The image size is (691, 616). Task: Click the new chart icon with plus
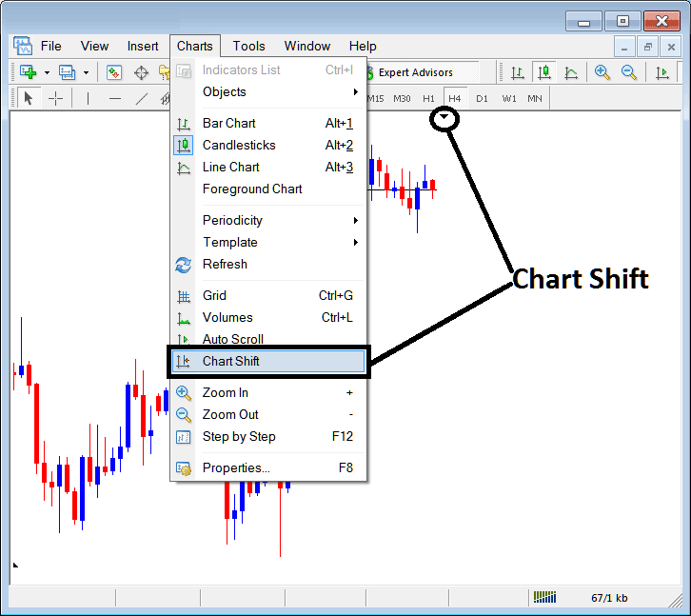(x=29, y=72)
